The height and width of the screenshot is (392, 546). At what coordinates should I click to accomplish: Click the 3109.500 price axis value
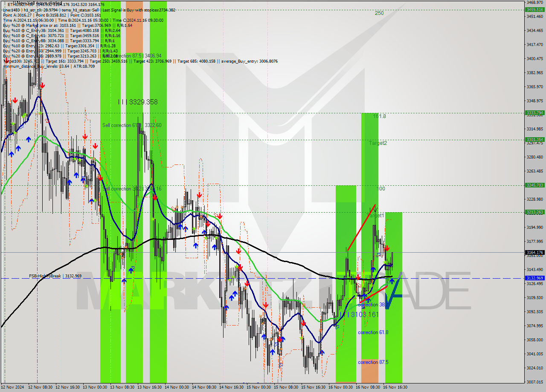534,297
